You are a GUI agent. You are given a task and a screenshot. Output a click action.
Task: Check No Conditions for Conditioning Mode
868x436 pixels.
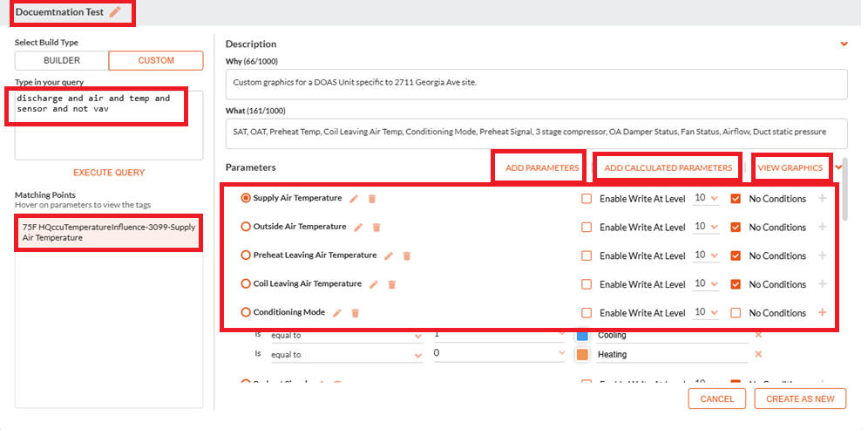(x=736, y=313)
